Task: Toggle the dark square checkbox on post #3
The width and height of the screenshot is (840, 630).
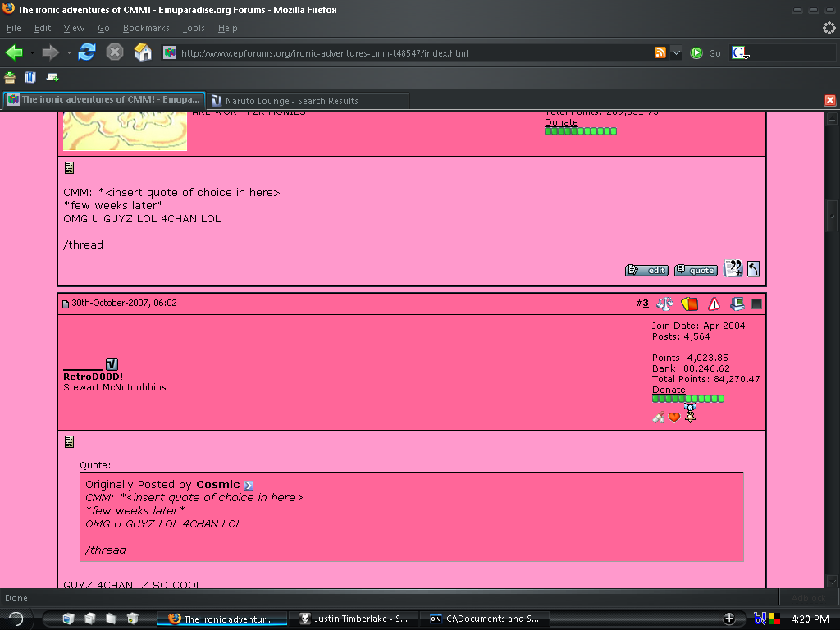Action: coord(756,304)
